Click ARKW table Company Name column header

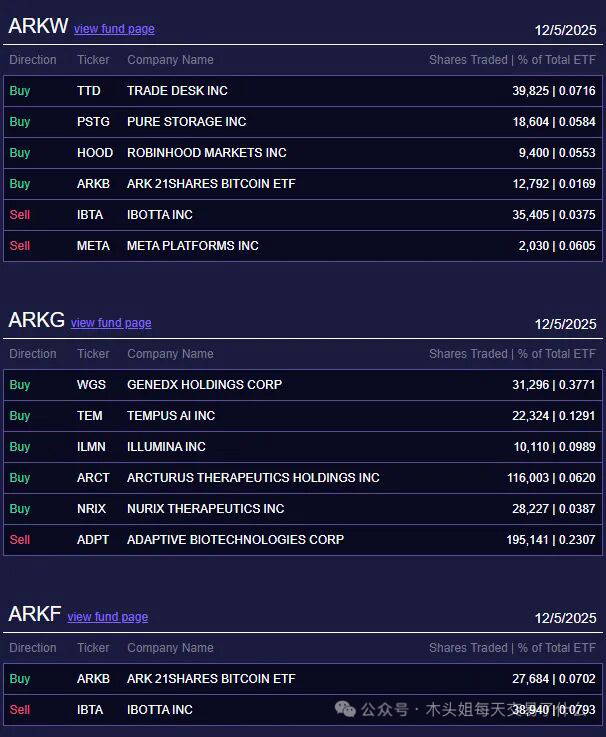(x=170, y=60)
